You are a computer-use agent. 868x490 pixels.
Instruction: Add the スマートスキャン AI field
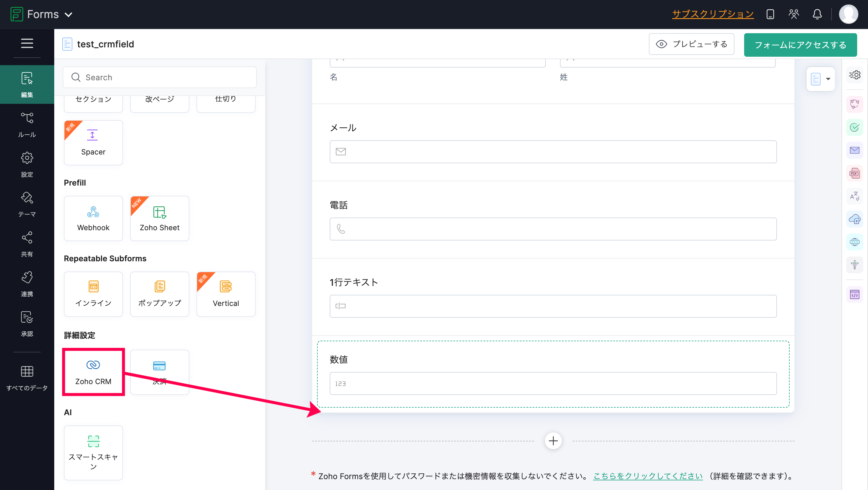coord(93,452)
